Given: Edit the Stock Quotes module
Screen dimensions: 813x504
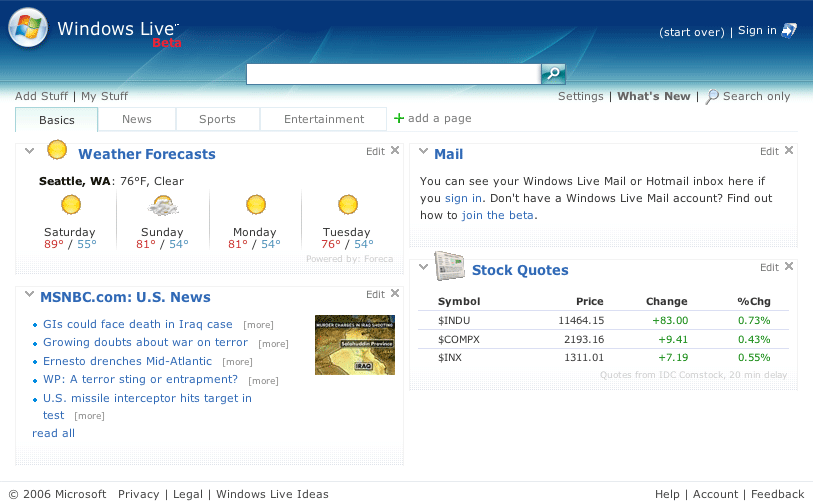Looking at the screenshot, I should [769, 268].
